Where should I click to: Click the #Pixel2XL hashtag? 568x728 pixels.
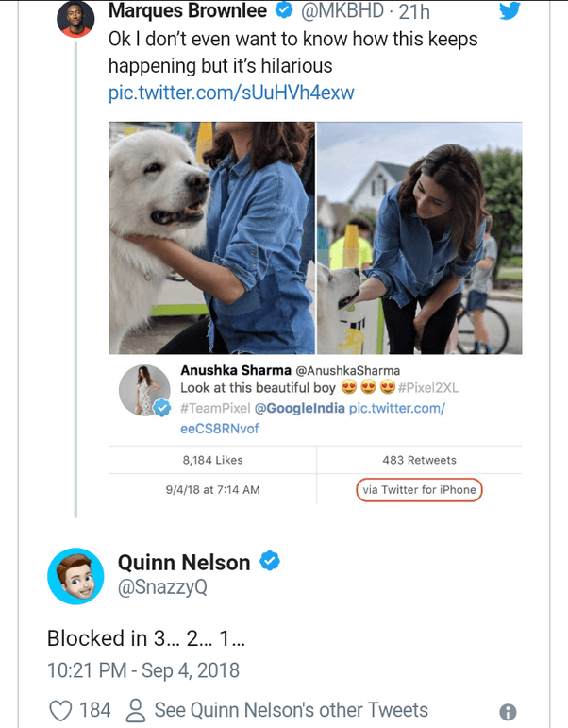(x=432, y=389)
